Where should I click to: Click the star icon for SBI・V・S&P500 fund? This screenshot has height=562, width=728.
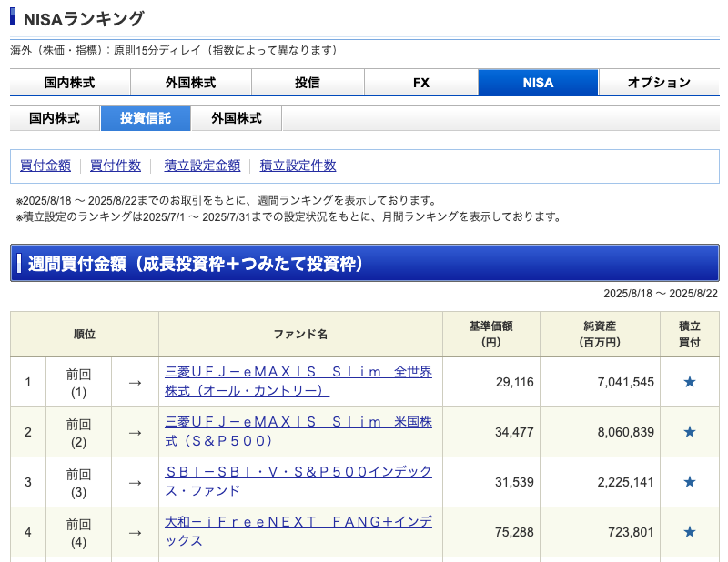690,482
